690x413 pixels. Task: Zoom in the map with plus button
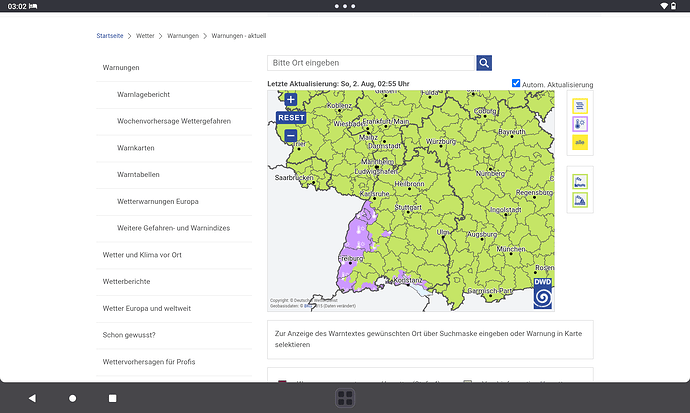(290, 99)
